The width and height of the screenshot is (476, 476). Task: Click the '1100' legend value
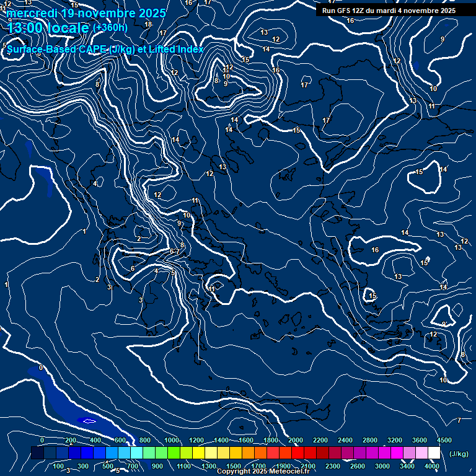[184, 466]
